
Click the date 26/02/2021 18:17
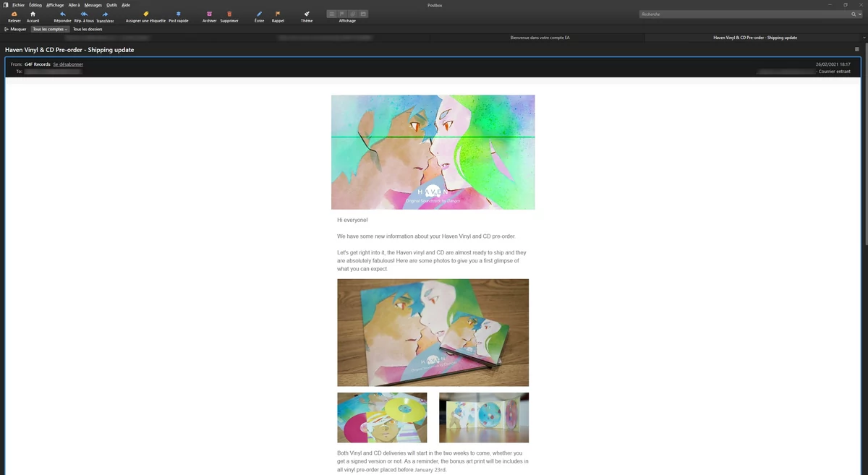tap(833, 64)
